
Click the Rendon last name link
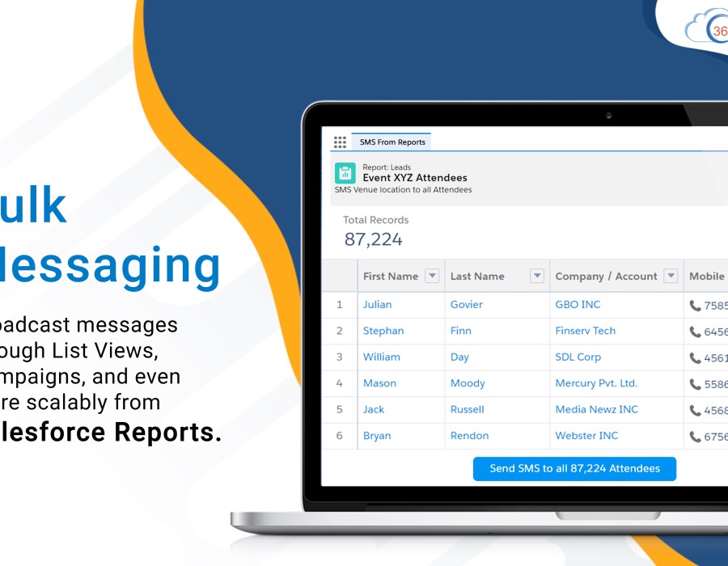tap(469, 436)
